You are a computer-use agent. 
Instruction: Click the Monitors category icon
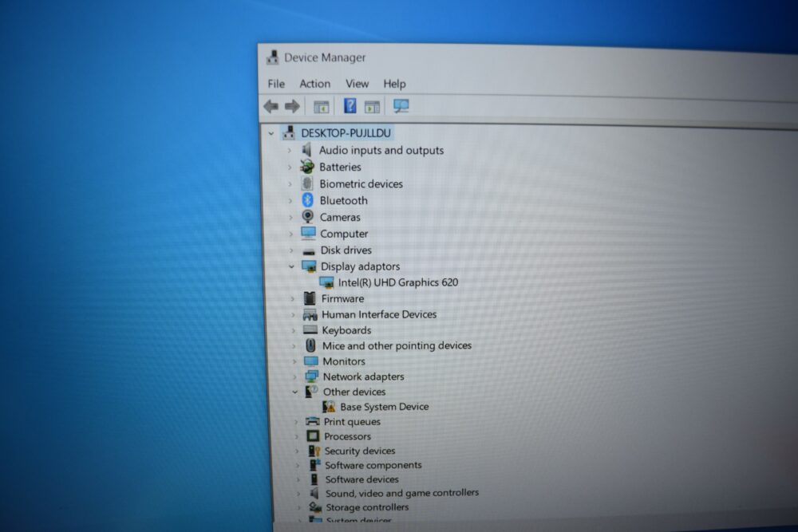(311, 361)
